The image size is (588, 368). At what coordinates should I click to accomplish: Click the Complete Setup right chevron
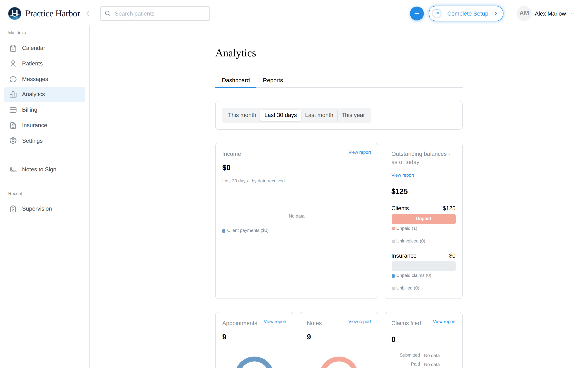pyautogui.click(x=496, y=14)
